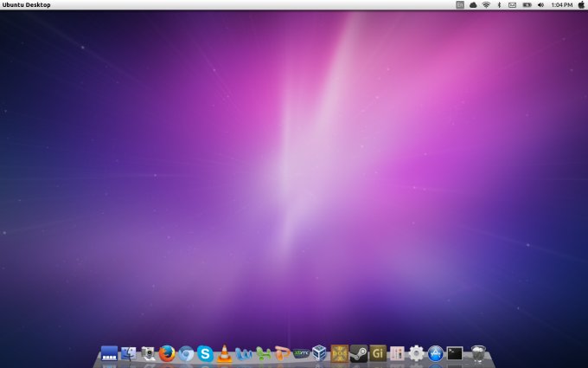Open VirtualBox cube icon in dock
The height and width of the screenshot is (368, 588).
[x=319, y=353]
